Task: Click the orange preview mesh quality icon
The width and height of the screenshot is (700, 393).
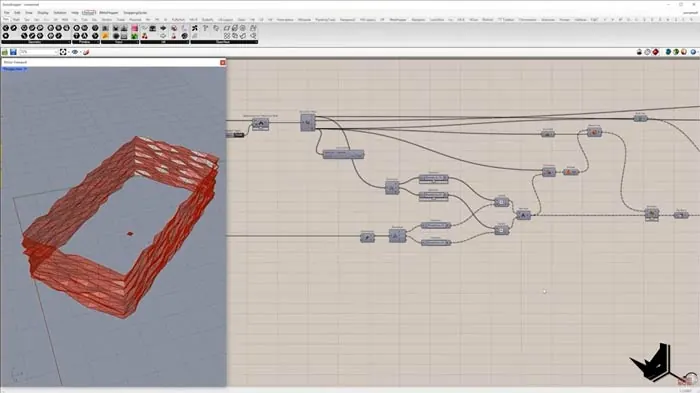Action: (x=684, y=52)
